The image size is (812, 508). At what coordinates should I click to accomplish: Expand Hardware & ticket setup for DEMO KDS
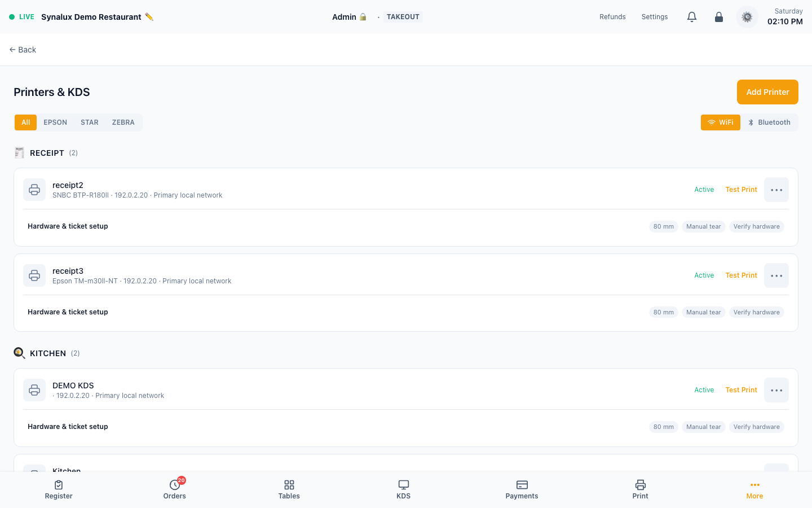406,427
